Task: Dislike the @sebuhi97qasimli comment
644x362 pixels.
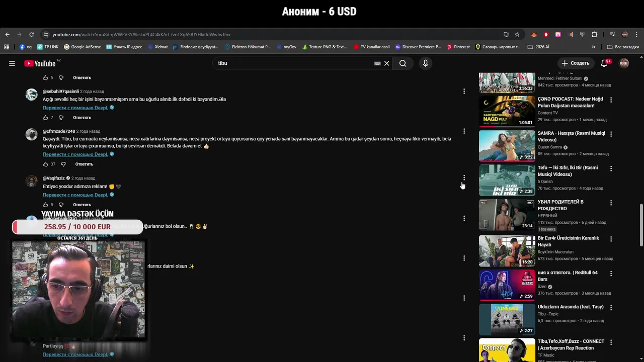Action: click(61, 118)
